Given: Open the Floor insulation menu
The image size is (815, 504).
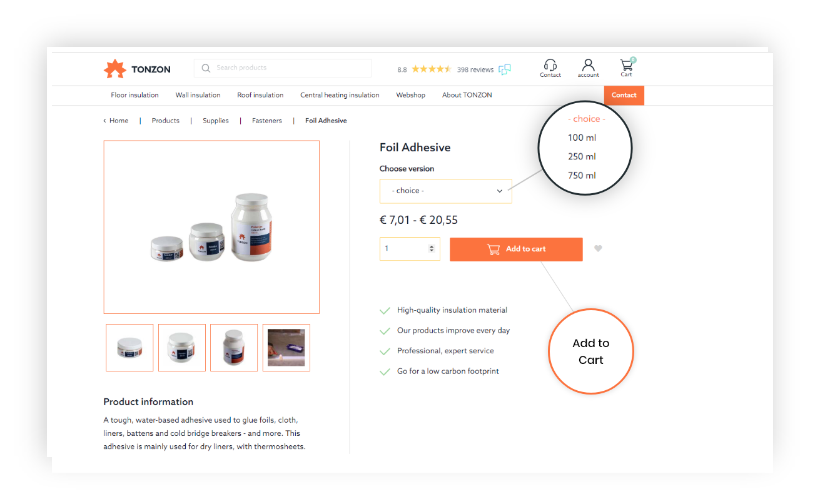Looking at the screenshot, I should 134,95.
